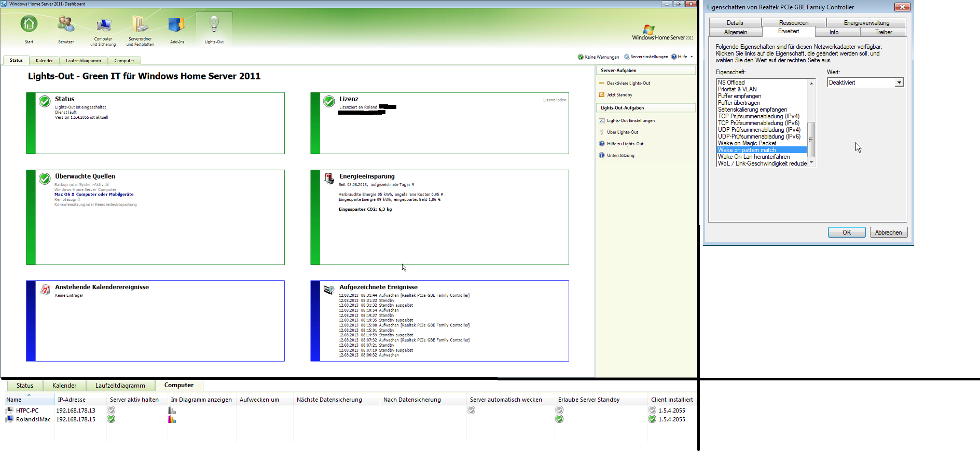Toggle Erlaube Server Standby for RolandsiMac
Screen dimensions: 980x452
[559, 419]
